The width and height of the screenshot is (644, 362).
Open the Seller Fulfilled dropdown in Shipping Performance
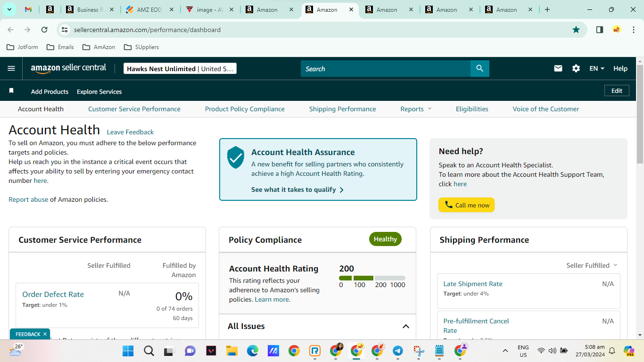click(592, 265)
